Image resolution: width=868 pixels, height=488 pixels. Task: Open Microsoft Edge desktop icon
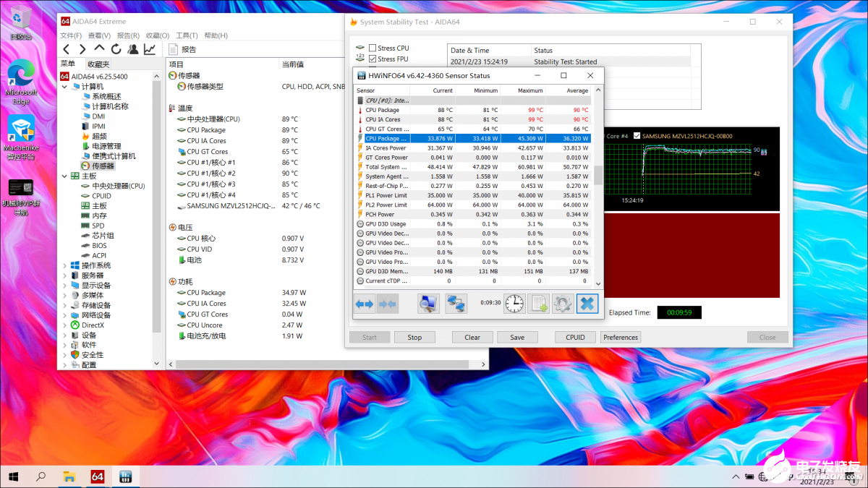[21, 82]
